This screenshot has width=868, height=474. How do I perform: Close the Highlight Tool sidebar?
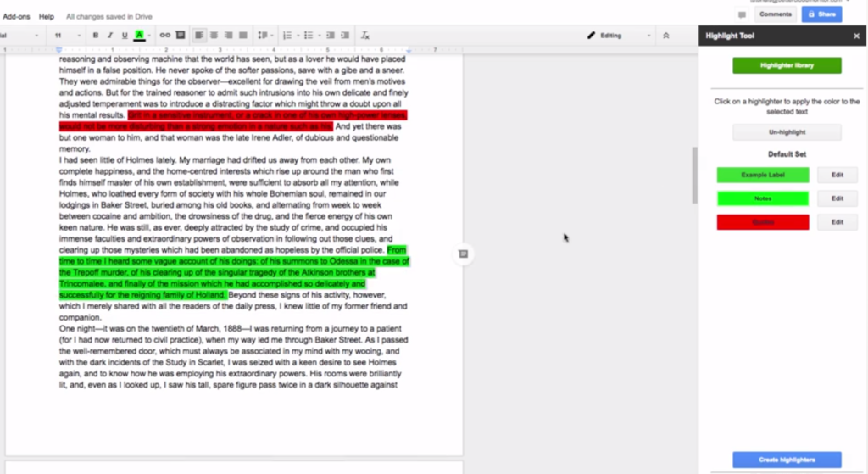856,36
